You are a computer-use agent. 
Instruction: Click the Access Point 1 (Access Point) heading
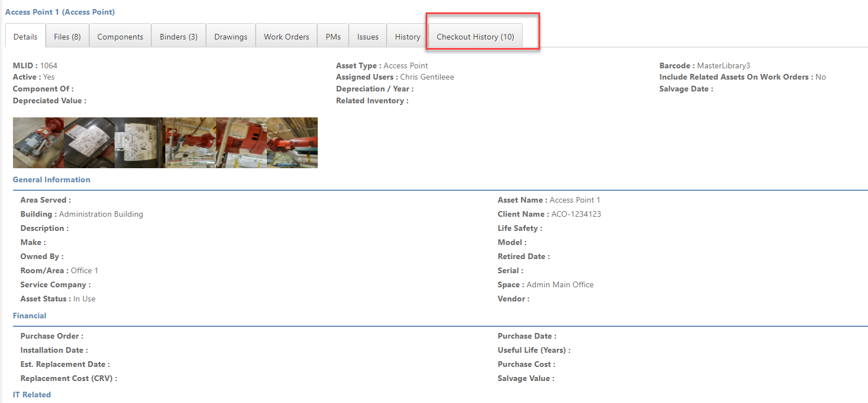tap(60, 12)
